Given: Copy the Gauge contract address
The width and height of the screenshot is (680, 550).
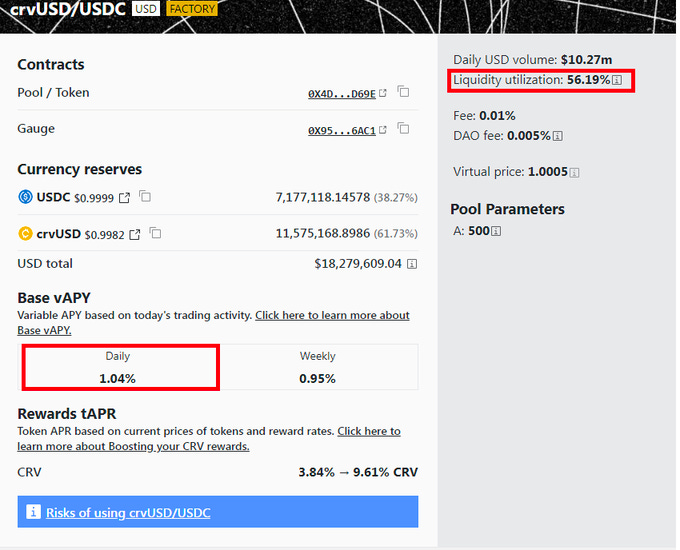Looking at the screenshot, I should (x=403, y=128).
